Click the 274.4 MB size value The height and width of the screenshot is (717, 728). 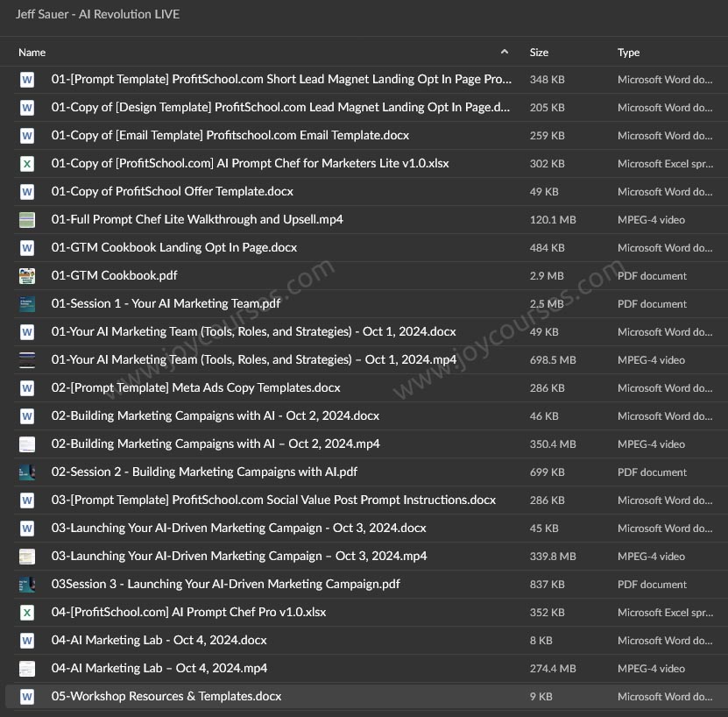click(553, 668)
